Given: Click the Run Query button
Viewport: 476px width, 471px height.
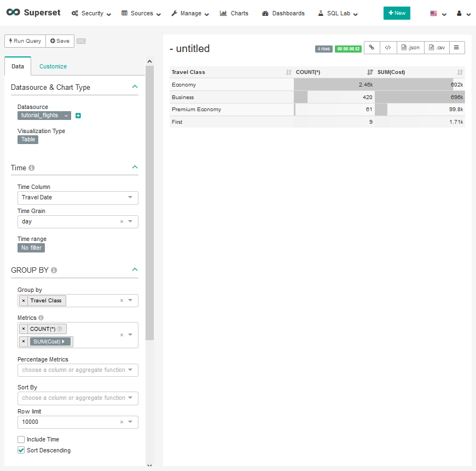Looking at the screenshot, I should pyautogui.click(x=25, y=41).
